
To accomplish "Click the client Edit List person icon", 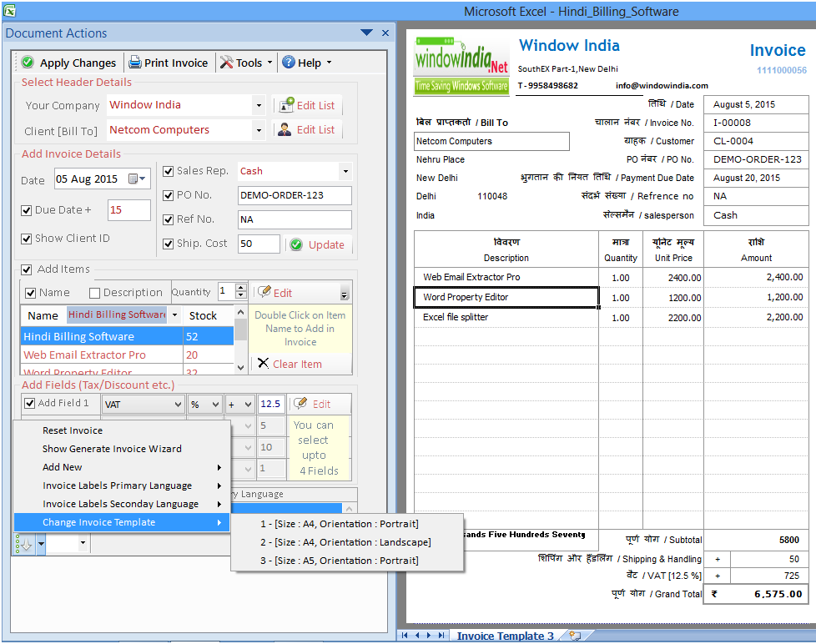I will (285, 129).
